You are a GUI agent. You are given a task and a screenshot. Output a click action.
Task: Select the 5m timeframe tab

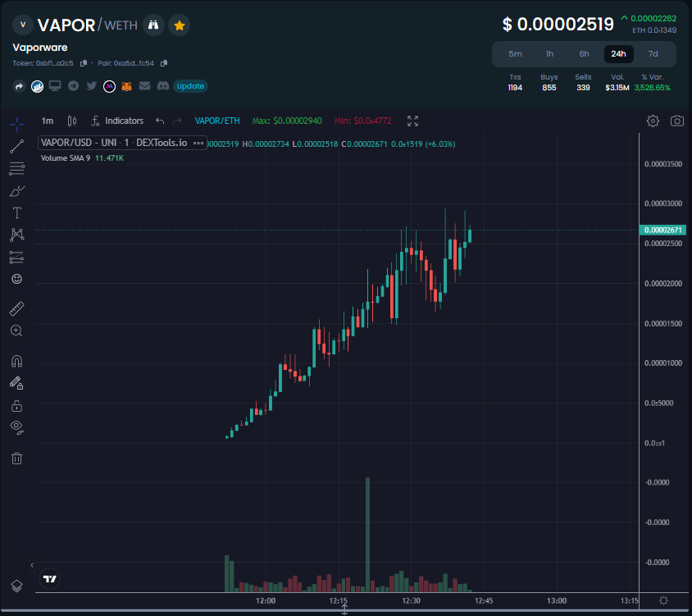coord(515,54)
